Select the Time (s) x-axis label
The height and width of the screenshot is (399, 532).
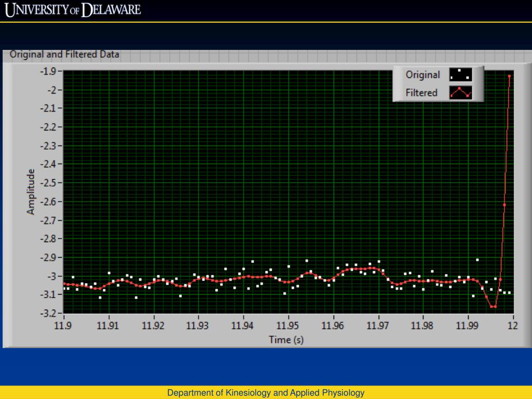coord(286,339)
